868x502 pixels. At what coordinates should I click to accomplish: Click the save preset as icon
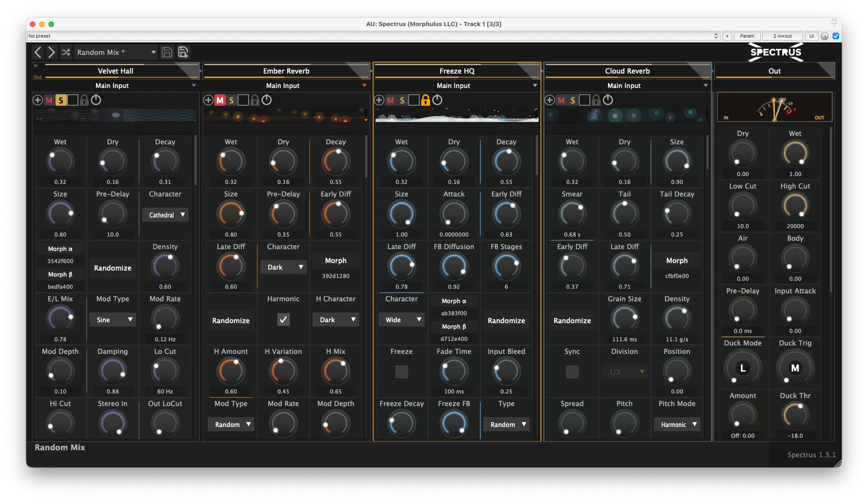click(x=183, y=52)
